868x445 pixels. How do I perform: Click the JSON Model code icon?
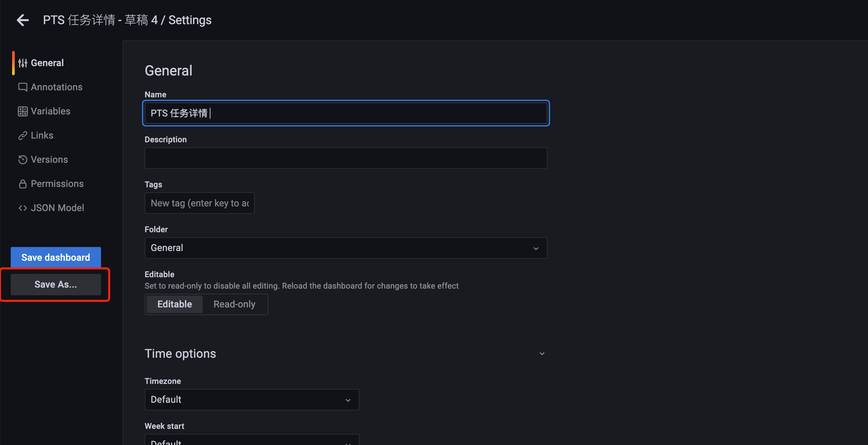pos(23,208)
